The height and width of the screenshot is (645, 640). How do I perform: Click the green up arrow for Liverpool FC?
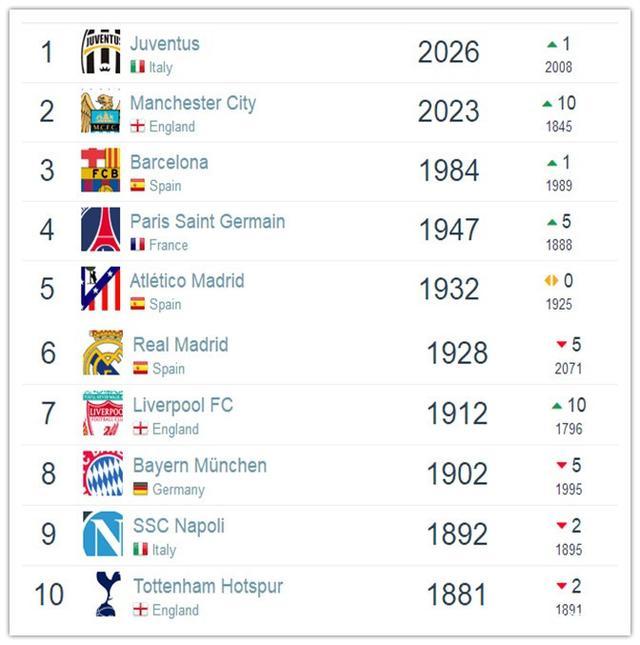coord(557,406)
